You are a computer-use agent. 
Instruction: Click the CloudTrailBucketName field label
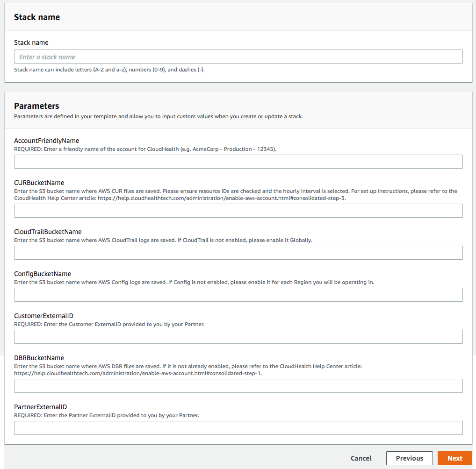point(48,232)
